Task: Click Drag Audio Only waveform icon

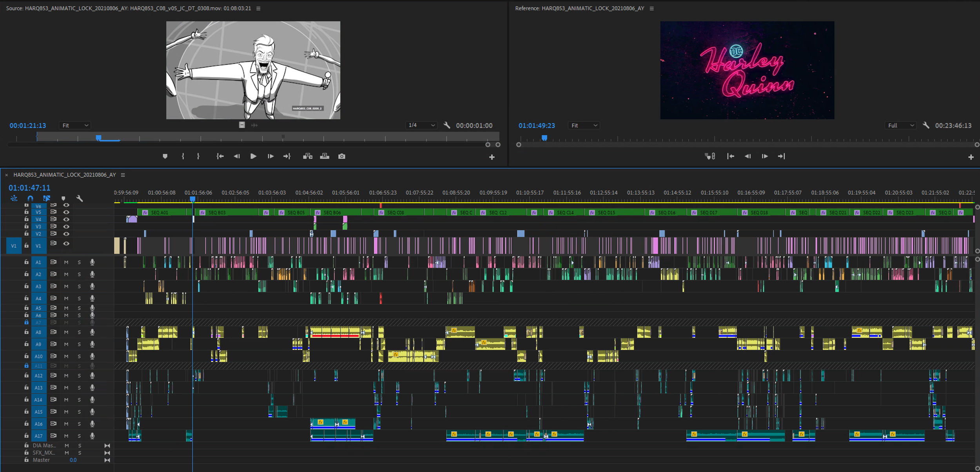Action: point(254,125)
